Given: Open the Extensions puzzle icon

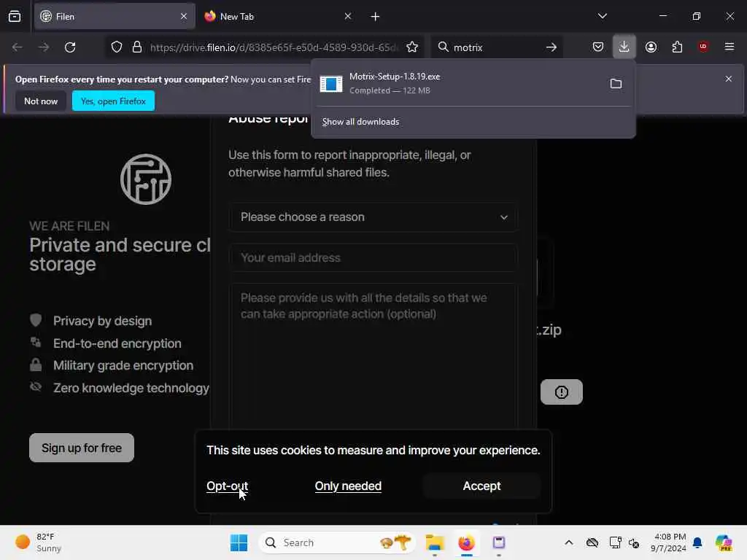Looking at the screenshot, I should click(677, 47).
